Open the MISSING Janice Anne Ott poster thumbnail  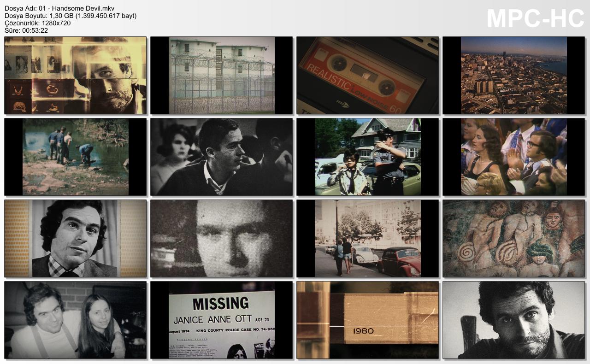click(221, 320)
